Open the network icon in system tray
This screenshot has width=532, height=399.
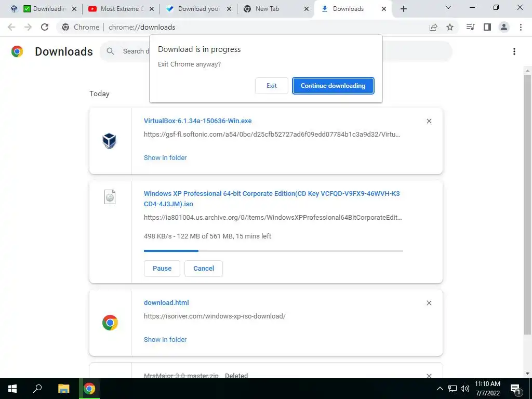[453, 389]
